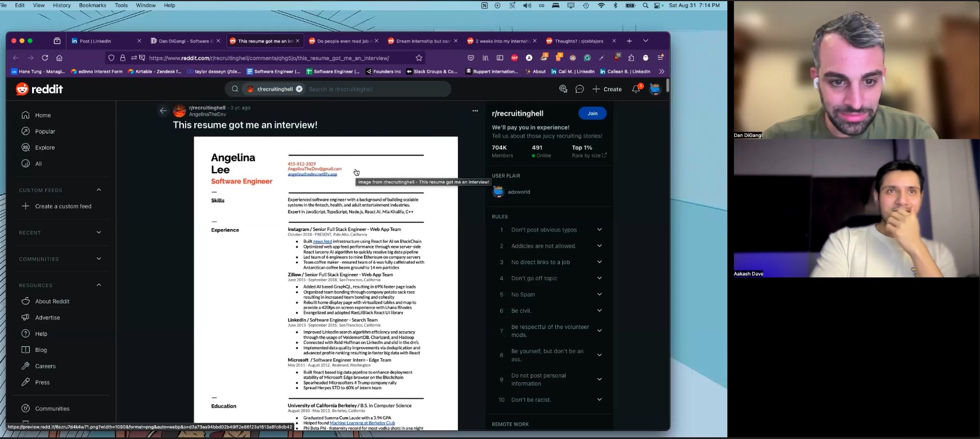Click the browser URL address bar

pos(269,58)
